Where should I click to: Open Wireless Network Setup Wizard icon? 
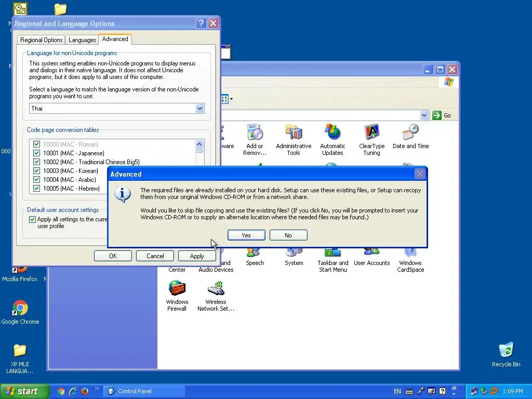[216, 296]
